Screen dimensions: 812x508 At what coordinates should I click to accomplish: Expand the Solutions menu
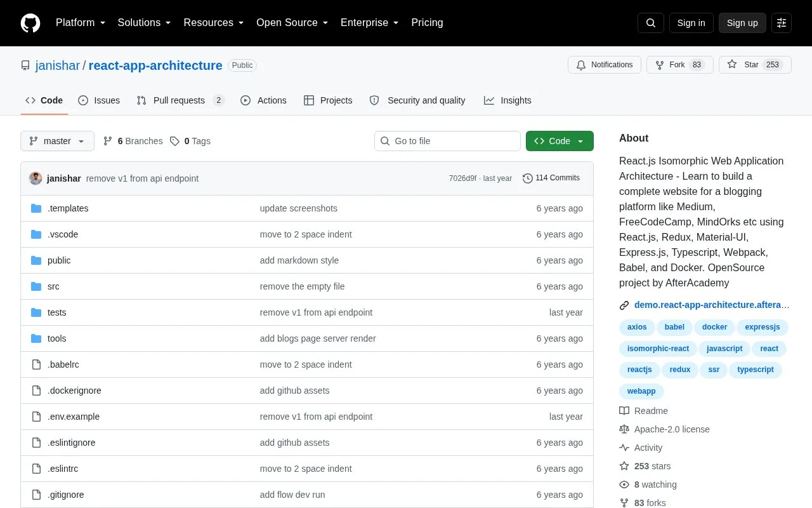[145, 23]
